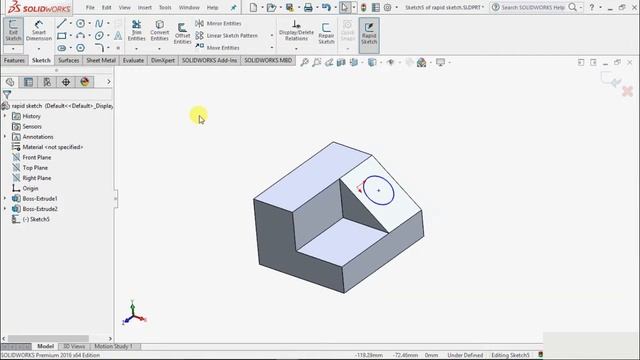Open the Smart Dimension dropdown arrow
Viewport: 640px width, 360px height.
coord(39,49)
